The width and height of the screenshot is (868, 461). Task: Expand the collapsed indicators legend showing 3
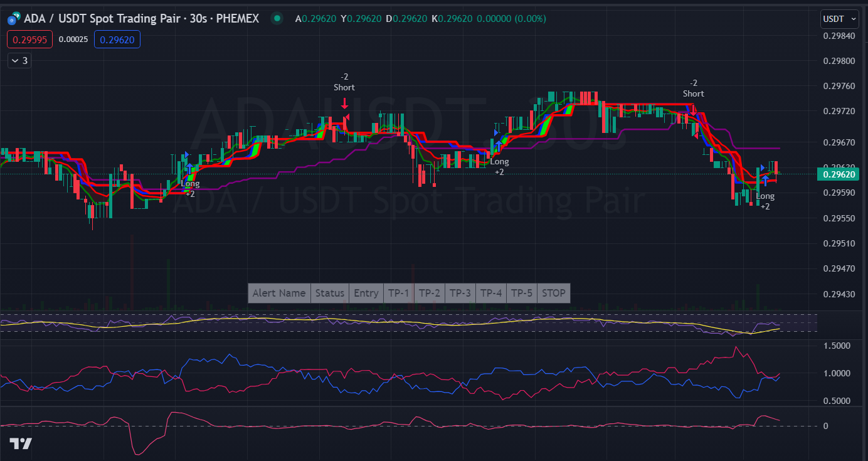[x=19, y=61]
